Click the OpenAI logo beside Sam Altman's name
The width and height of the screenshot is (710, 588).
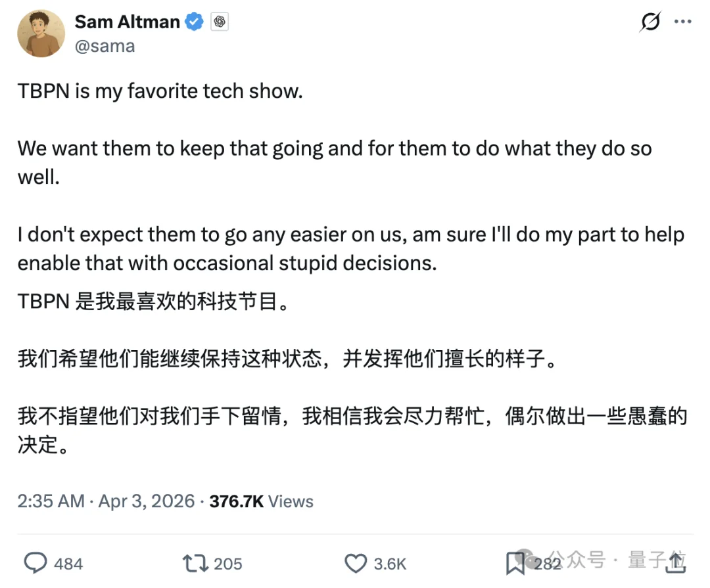pyautogui.click(x=220, y=21)
